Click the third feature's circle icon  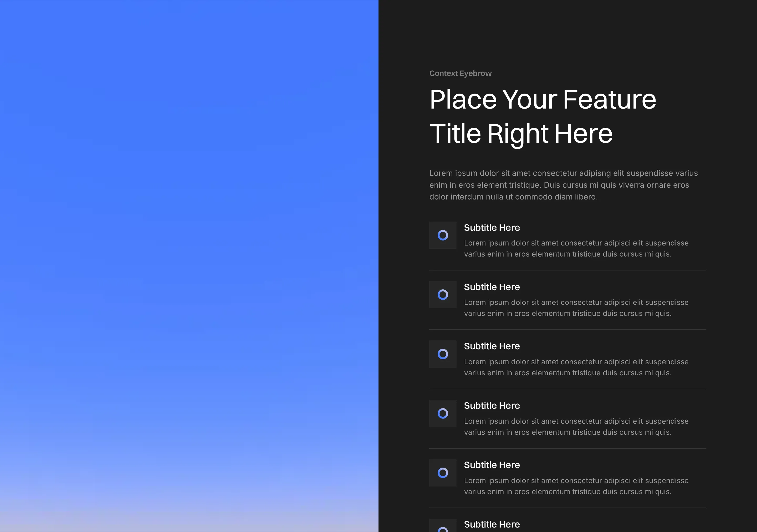point(443,354)
